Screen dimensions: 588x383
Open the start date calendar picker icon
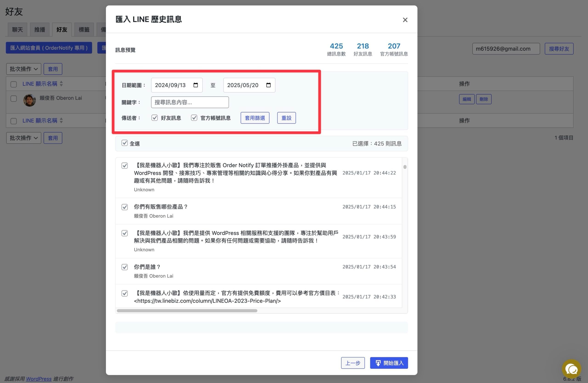(196, 85)
